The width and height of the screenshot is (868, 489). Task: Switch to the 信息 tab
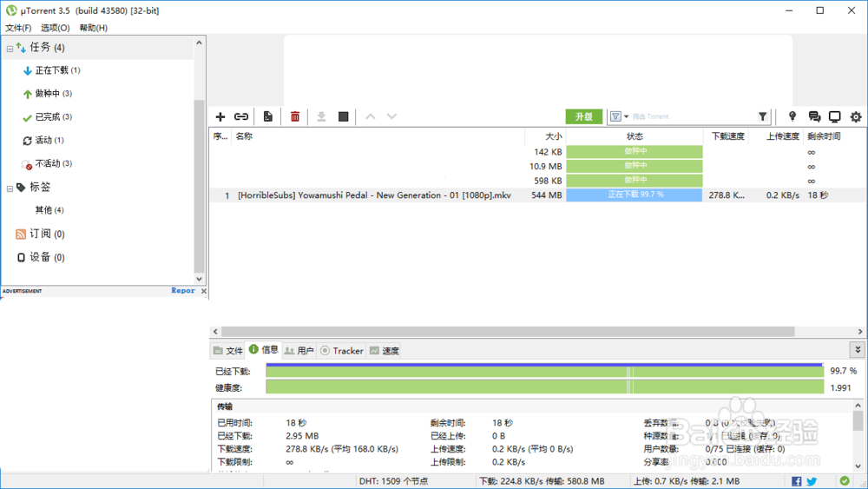click(264, 349)
